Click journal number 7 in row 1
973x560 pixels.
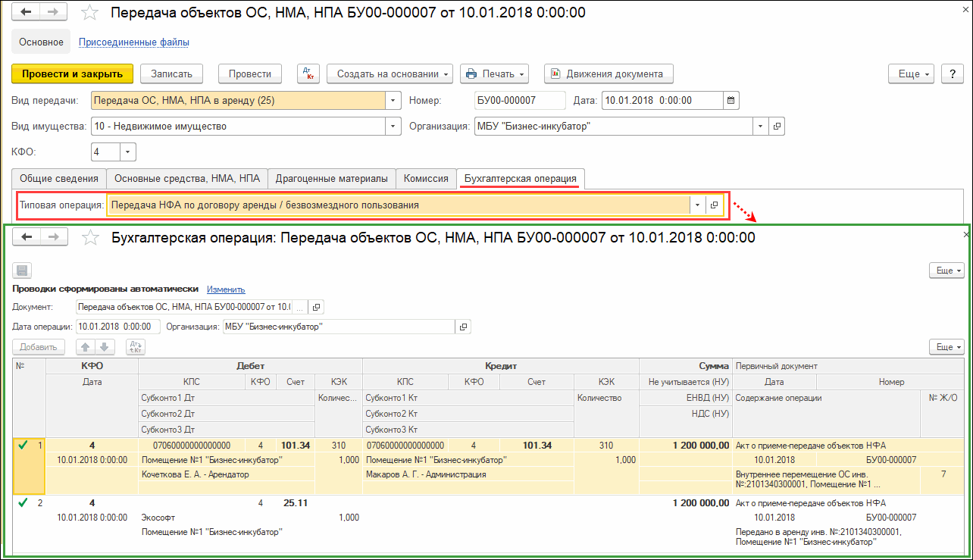pos(943,474)
